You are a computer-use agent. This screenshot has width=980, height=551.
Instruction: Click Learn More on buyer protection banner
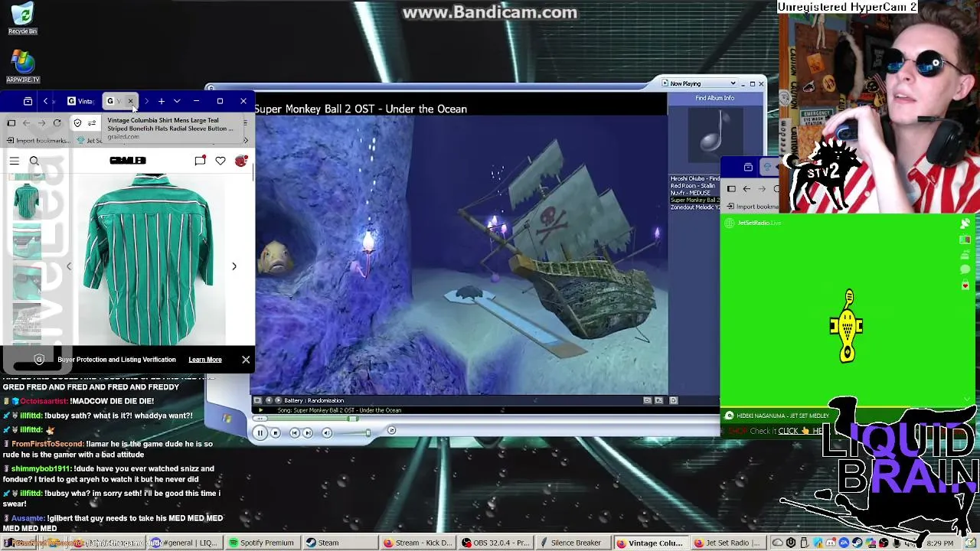pyautogui.click(x=205, y=360)
